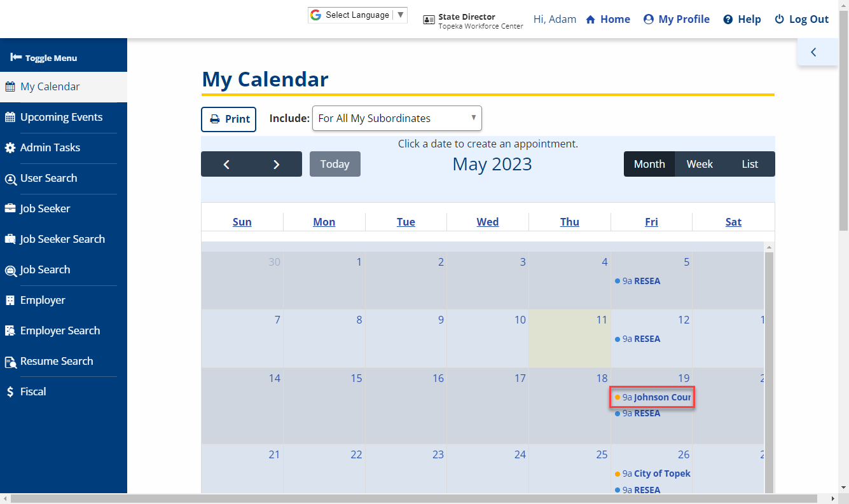Open Resume Search document icon
This screenshot has width=849, height=504.
tap(10, 362)
